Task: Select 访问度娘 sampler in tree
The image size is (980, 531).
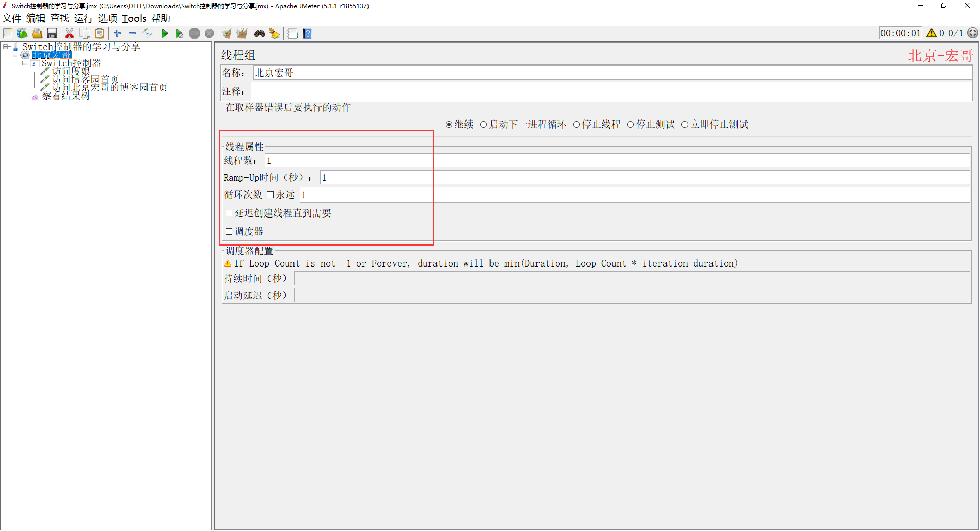Action: click(71, 71)
